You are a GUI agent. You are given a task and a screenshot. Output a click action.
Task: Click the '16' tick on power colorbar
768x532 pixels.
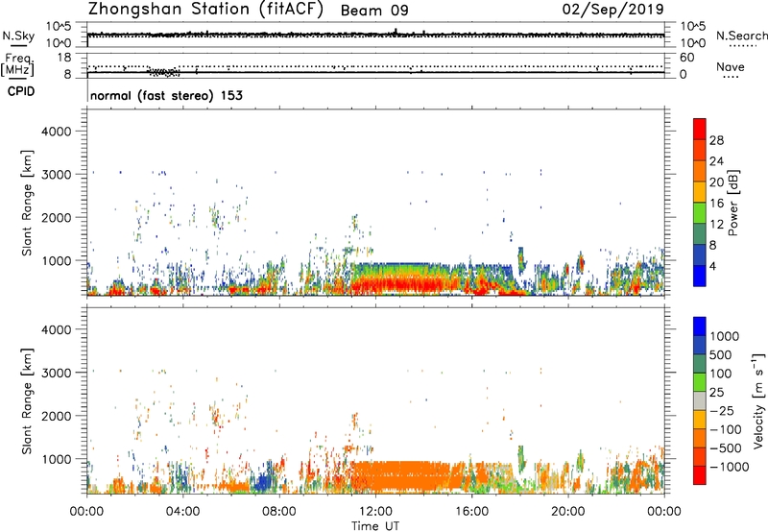pos(716,203)
